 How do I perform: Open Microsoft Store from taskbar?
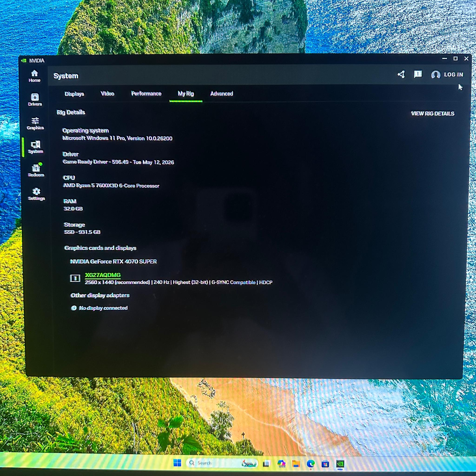tap(325, 464)
